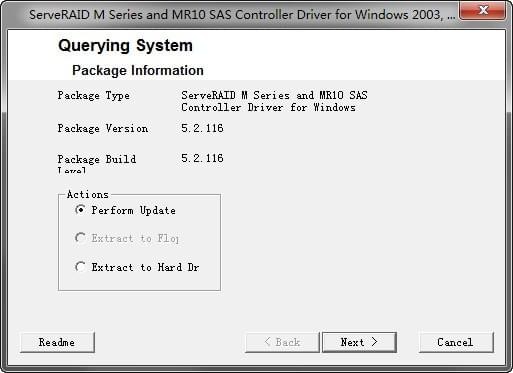
Task: Click the Actions group label
Action: (88, 194)
